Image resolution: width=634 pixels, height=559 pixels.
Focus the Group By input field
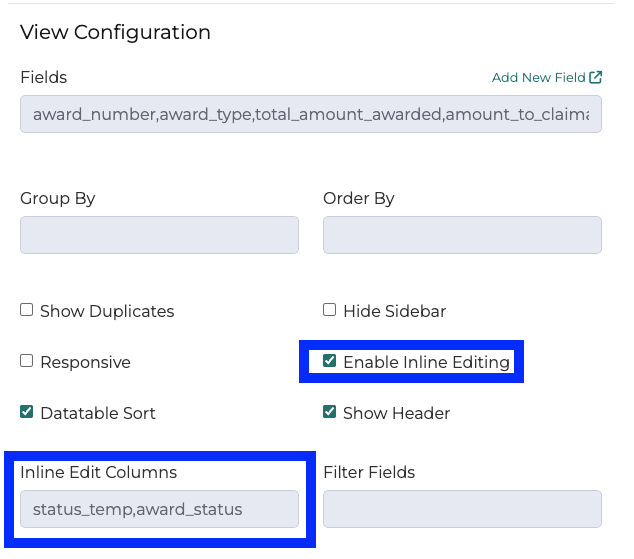point(159,235)
